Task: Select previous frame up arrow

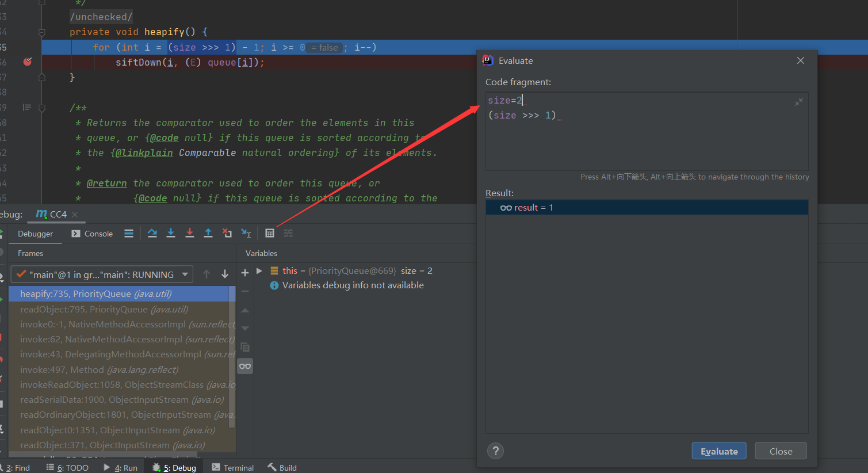Action: [x=207, y=274]
